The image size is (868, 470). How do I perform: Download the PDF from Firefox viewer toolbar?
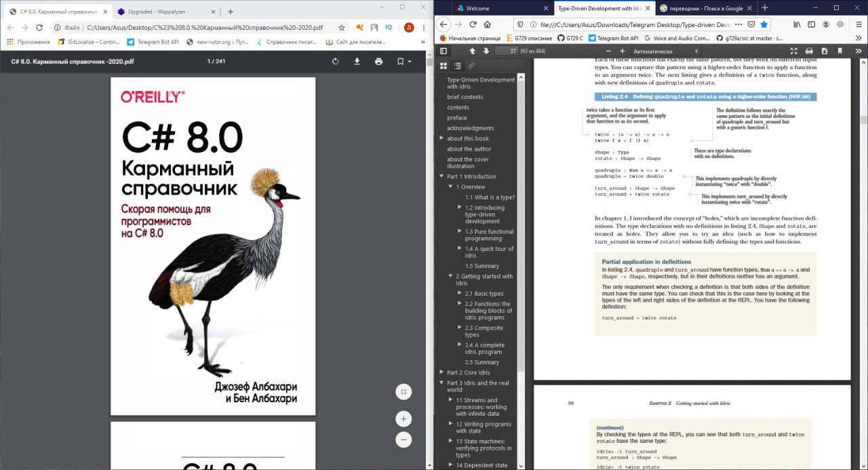click(824, 51)
